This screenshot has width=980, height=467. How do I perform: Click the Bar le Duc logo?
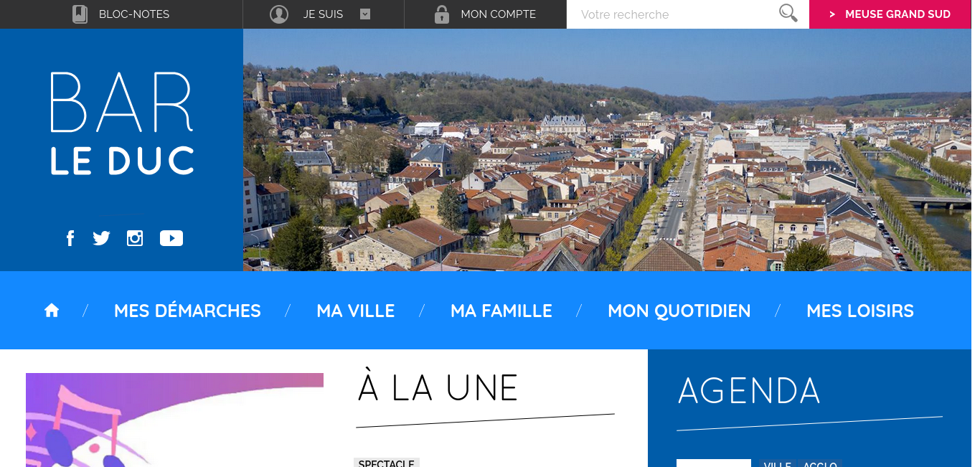point(122,123)
